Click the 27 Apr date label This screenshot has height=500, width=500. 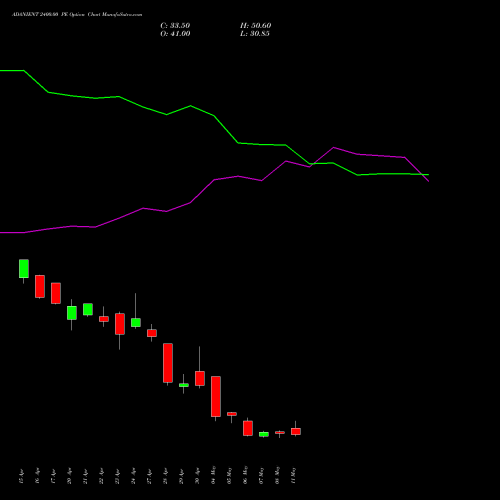(150, 476)
